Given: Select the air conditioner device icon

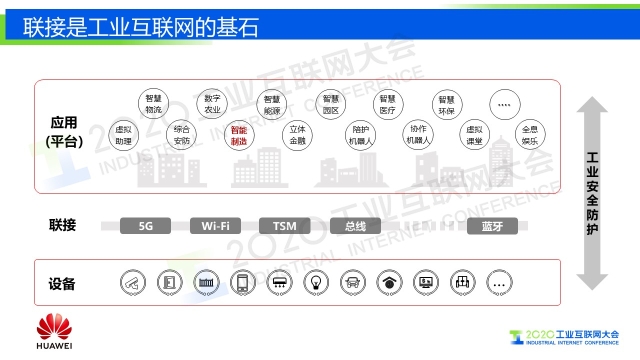Looking at the screenshot, I should [280, 282].
